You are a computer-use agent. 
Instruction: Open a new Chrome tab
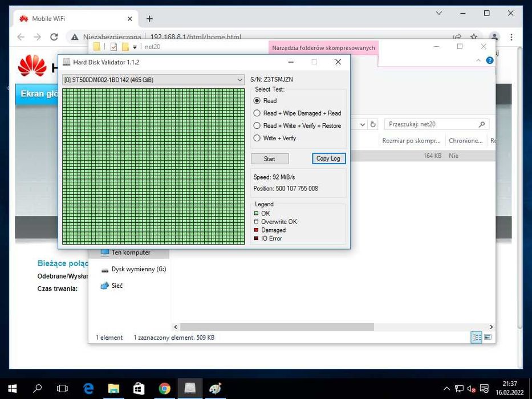pos(149,19)
